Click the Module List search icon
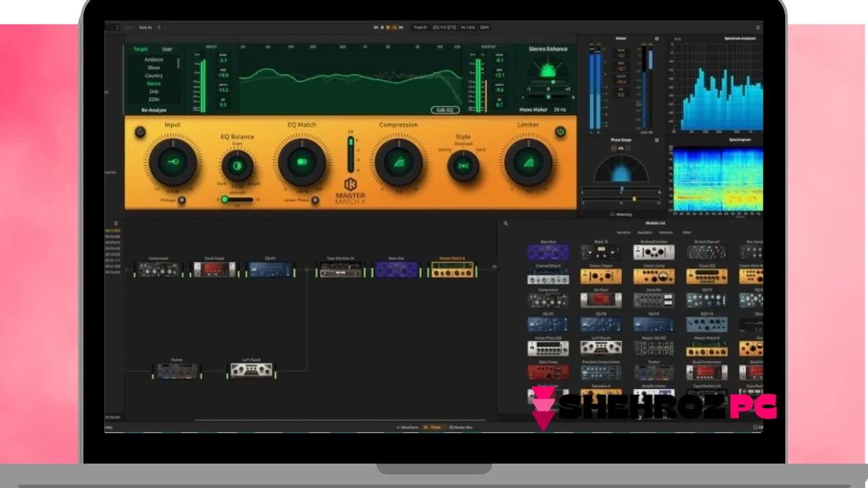868x488 pixels. [505, 223]
